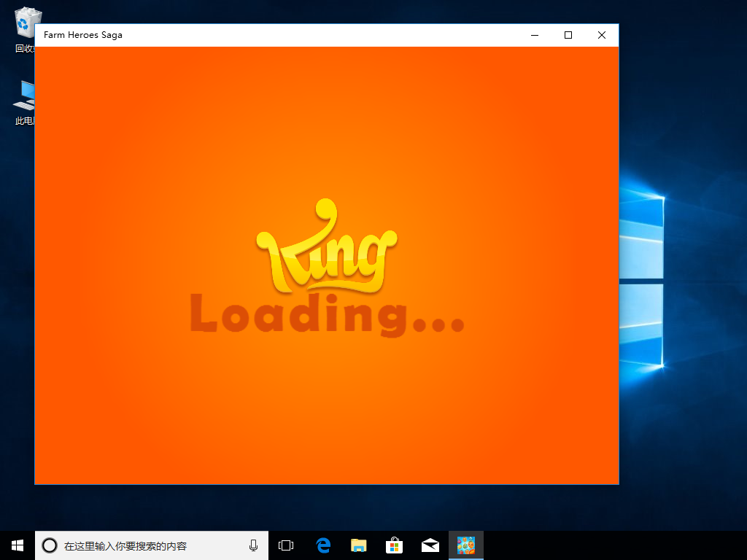Open the Mail app from the taskbar
747x560 pixels.
click(430, 545)
